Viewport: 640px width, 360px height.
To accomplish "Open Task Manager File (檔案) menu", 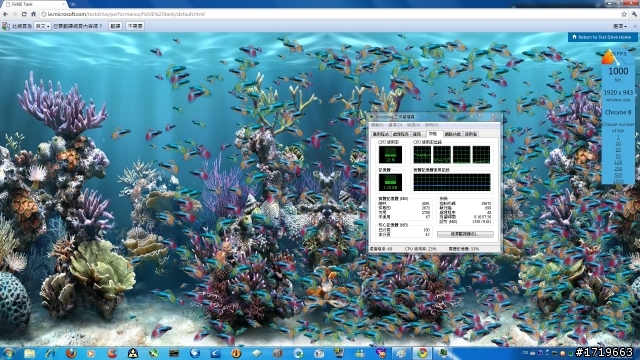I will [378, 125].
